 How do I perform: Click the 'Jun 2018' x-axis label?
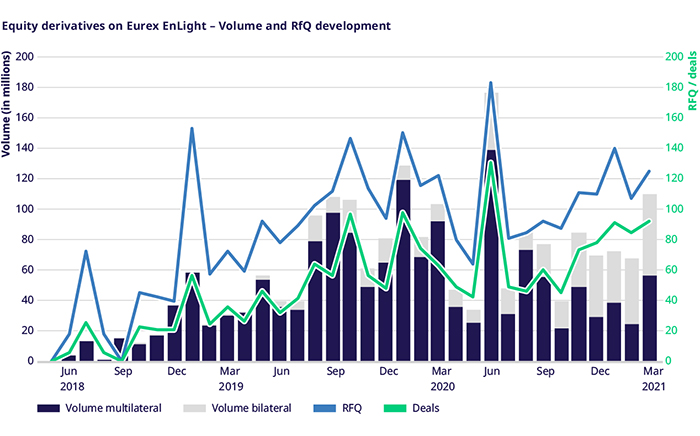click(x=68, y=377)
